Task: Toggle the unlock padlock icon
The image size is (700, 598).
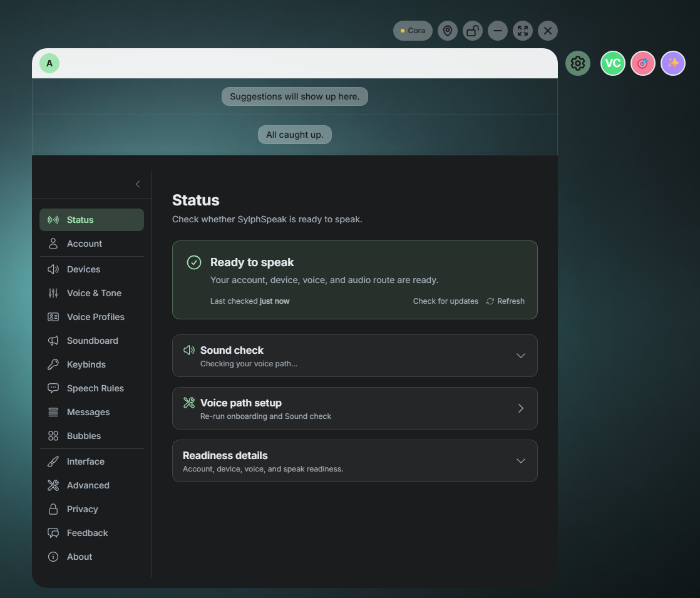Action: 472,31
